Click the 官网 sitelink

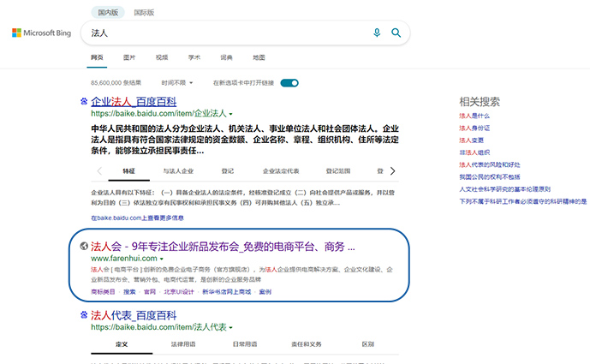pyautogui.click(x=150, y=292)
